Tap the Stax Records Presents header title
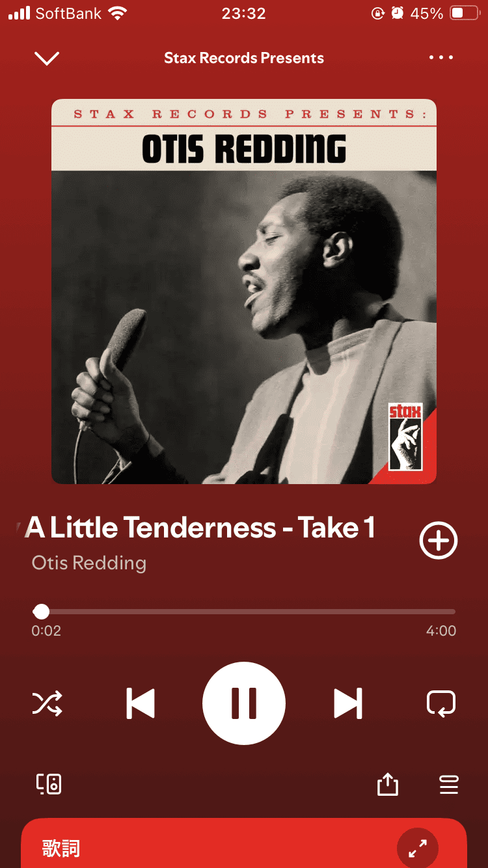This screenshot has height=868, width=488. coord(244,58)
